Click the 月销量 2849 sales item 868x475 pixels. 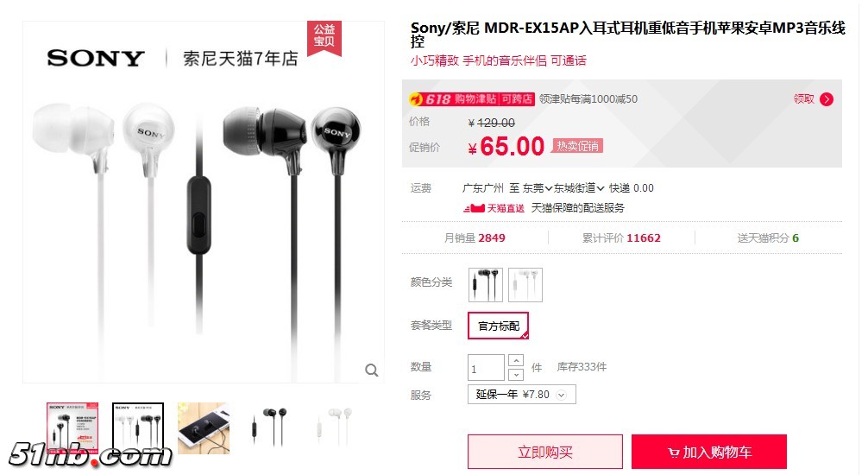[475, 237]
